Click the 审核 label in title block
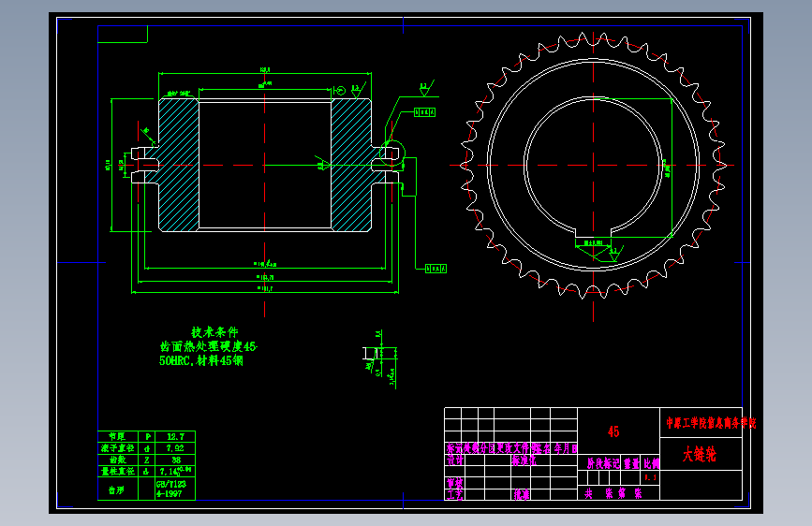Image resolution: width=812 pixels, height=526 pixels. (x=455, y=483)
